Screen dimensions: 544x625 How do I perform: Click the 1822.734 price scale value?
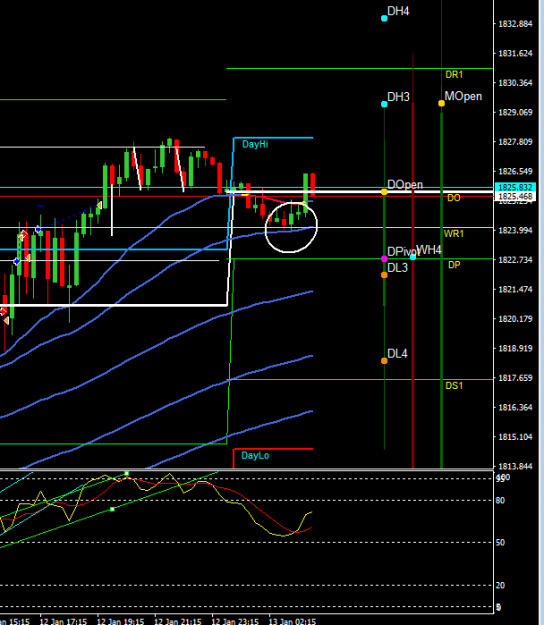515,260
